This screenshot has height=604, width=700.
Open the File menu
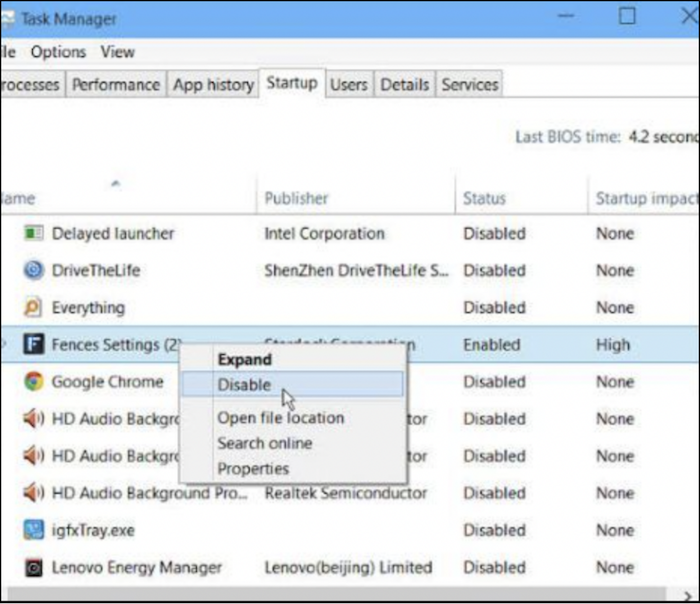tap(8, 52)
